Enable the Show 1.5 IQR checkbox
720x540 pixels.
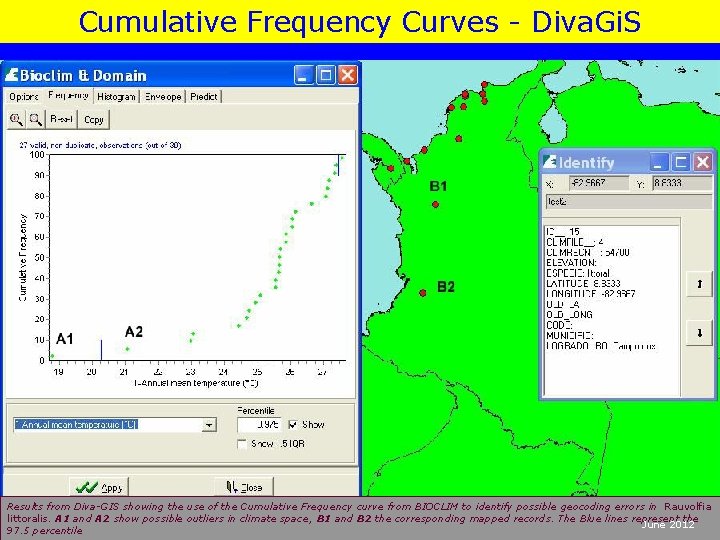pyautogui.click(x=242, y=444)
